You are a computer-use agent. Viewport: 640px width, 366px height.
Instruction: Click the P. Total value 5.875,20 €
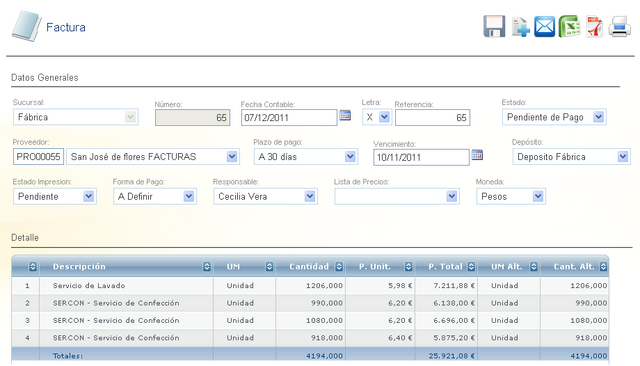coord(454,338)
